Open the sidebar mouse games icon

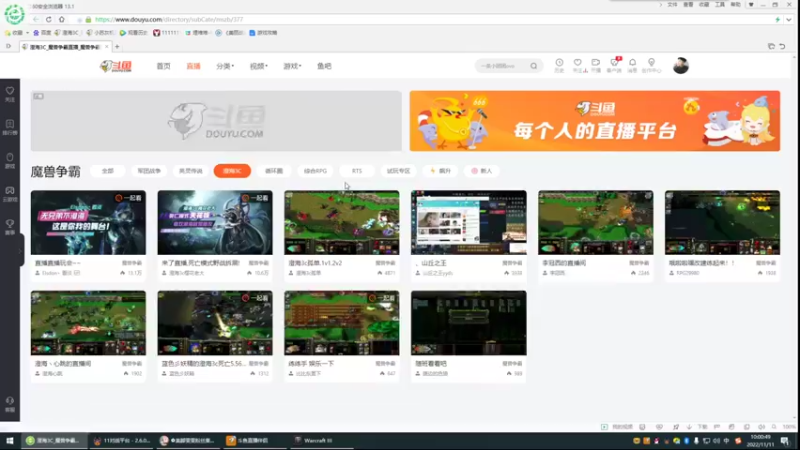click(x=10, y=160)
